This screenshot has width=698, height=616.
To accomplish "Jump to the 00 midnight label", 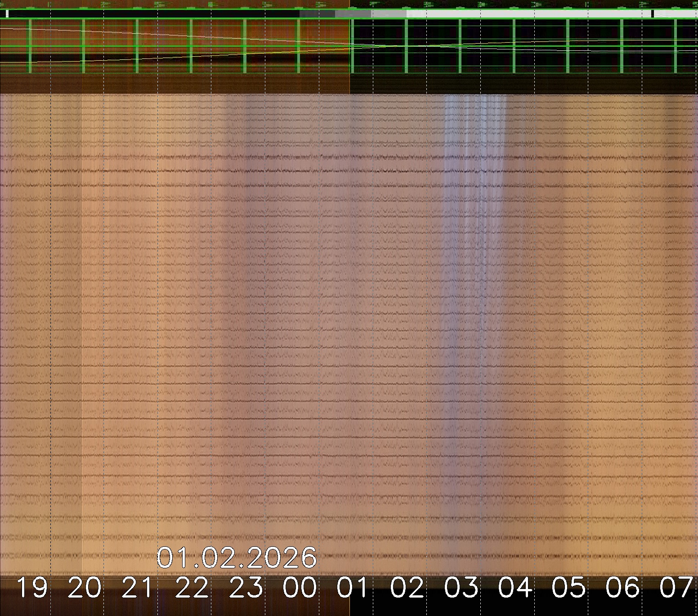I will (x=300, y=588).
